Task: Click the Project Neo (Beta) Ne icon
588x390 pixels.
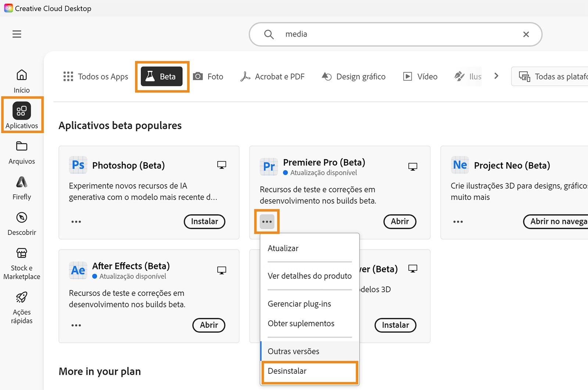Action: coord(460,165)
